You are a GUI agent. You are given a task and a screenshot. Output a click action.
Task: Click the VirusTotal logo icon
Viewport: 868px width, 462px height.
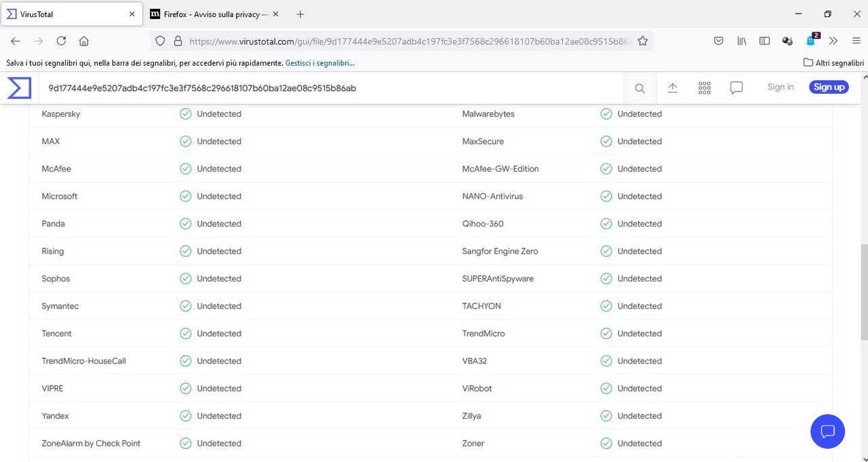click(x=19, y=88)
